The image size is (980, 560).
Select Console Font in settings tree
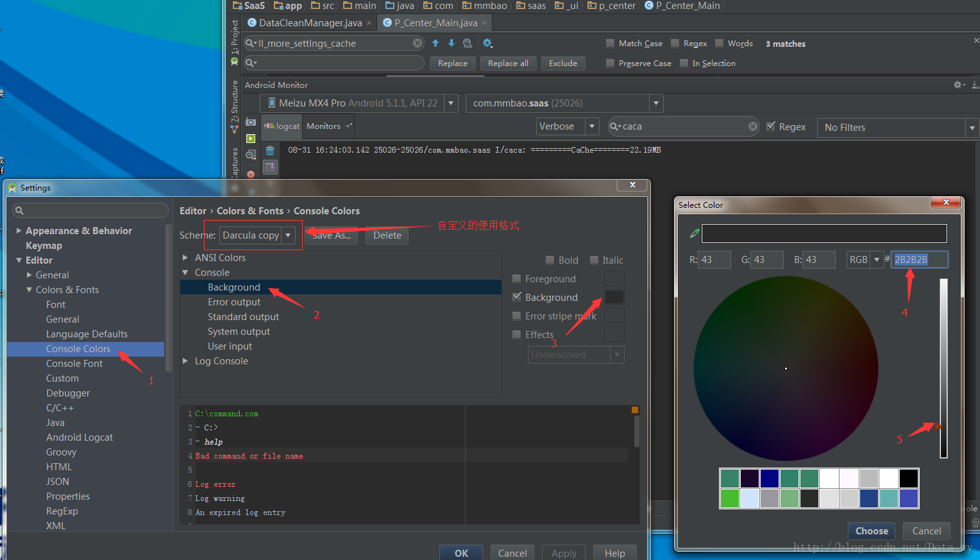[74, 364]
